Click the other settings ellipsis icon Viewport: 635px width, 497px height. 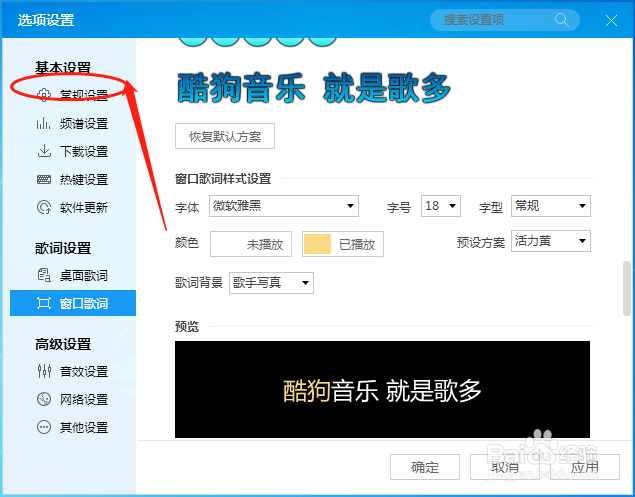44,427
